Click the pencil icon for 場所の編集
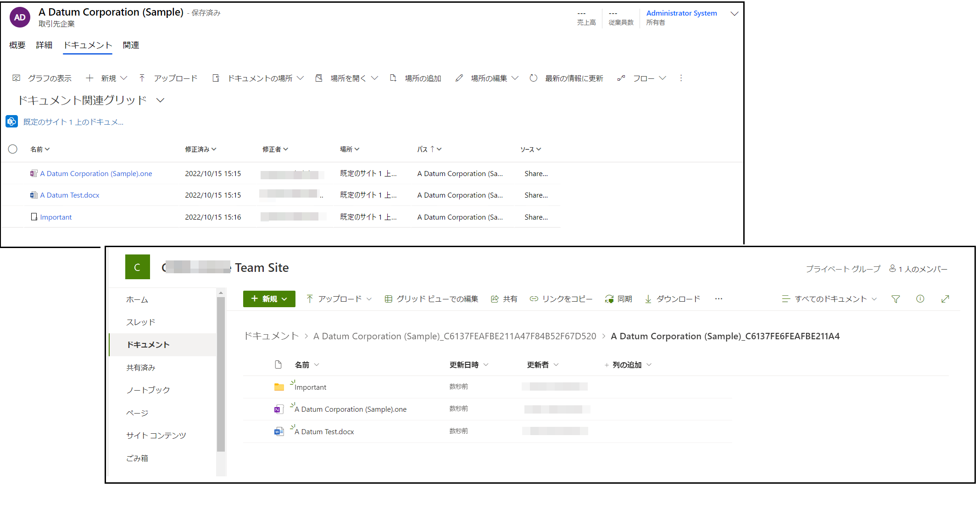 click(x=459, y=78)
